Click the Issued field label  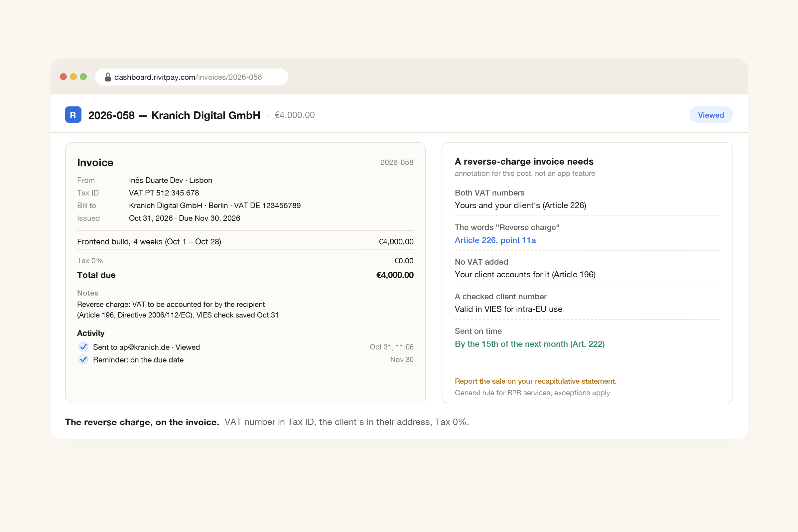88,218
